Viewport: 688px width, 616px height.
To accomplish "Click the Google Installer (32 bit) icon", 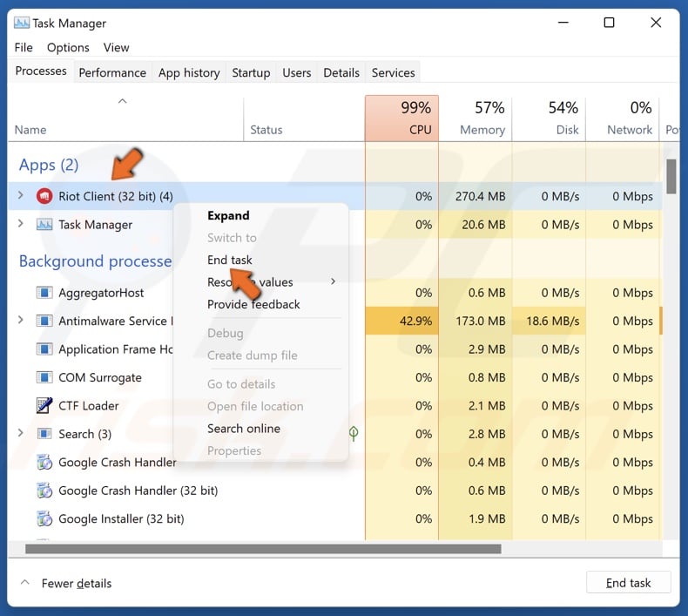I will pos(44,519).
